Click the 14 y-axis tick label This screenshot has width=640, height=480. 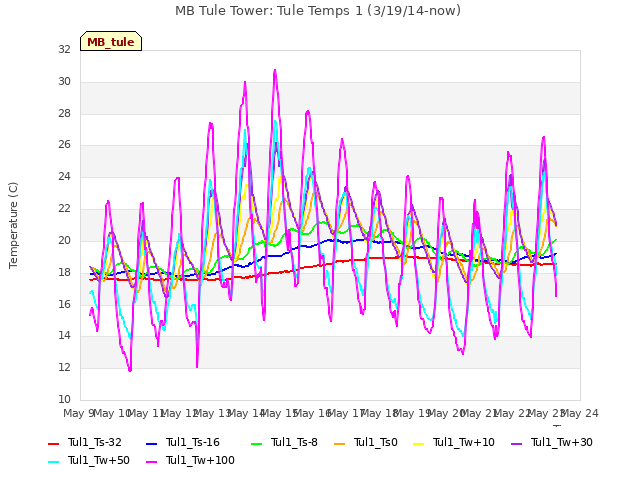[64, 336]
